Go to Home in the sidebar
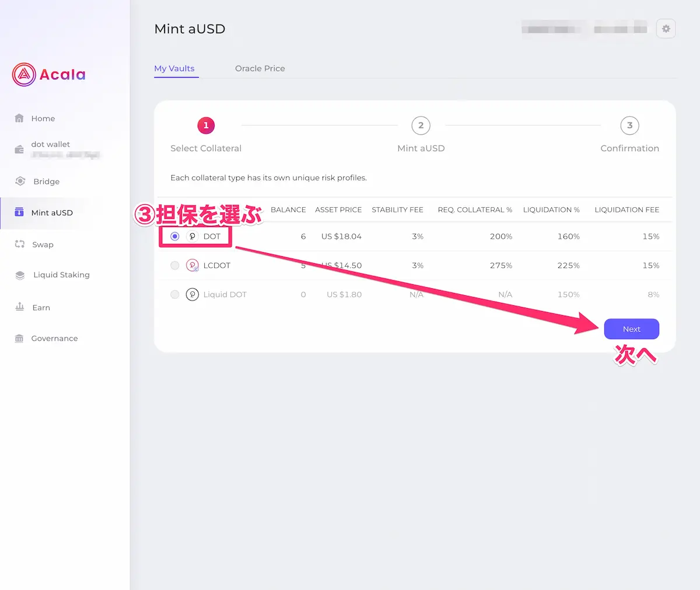The width and height of the screenshot is (700, 590). coord(43,118)
